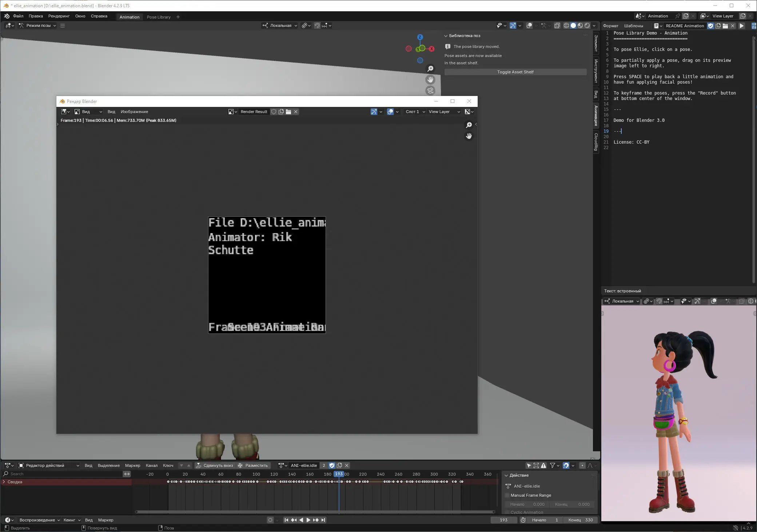Click the Stash (Разместить) snowflake button

253,465
